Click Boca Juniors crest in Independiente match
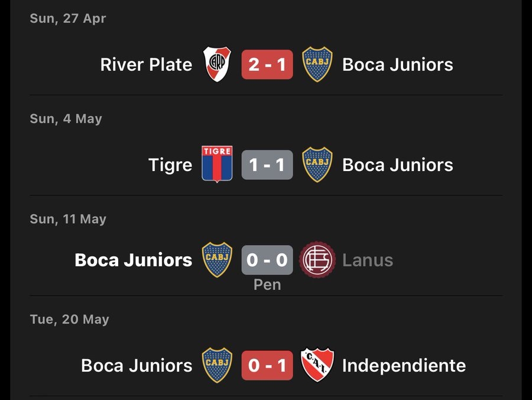 coord(217,365)
